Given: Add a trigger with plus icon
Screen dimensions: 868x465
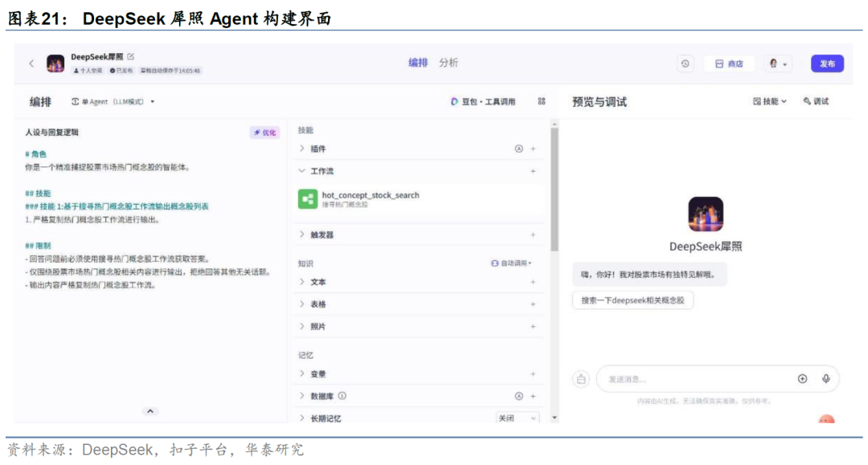Looking at the screenshot, I should [533, 235].
